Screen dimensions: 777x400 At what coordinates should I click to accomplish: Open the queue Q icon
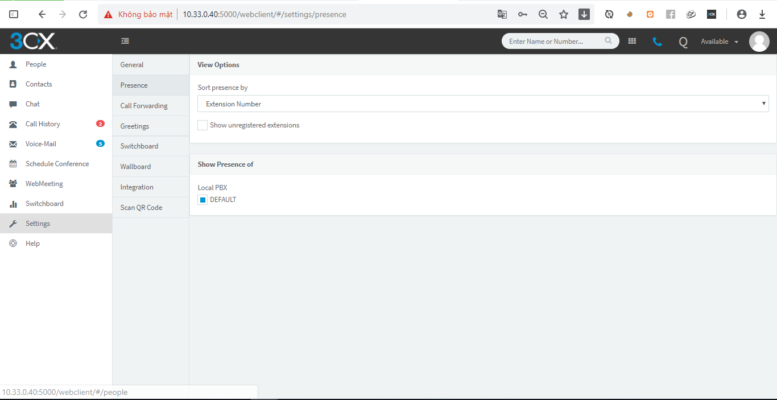[x=683, y=42]
